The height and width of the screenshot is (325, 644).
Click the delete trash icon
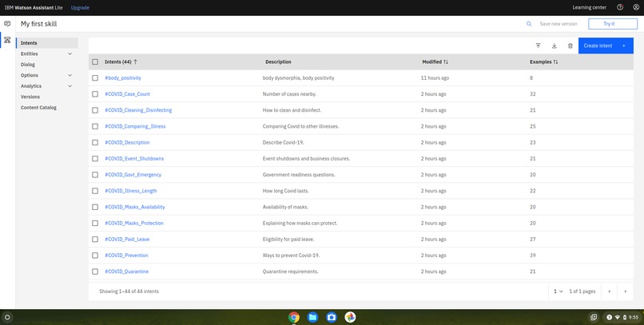tap(570, 46)
